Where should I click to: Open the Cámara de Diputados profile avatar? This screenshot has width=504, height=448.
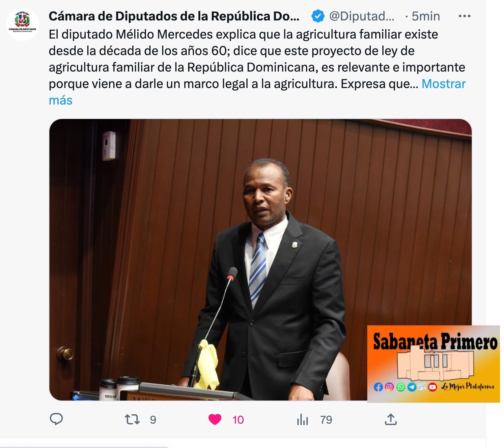pyautogui.click(x=22, y=24)
